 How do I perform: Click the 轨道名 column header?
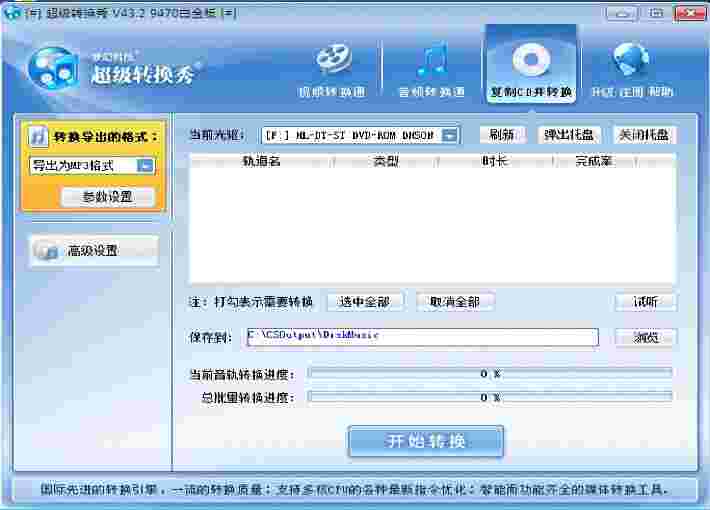262,161
